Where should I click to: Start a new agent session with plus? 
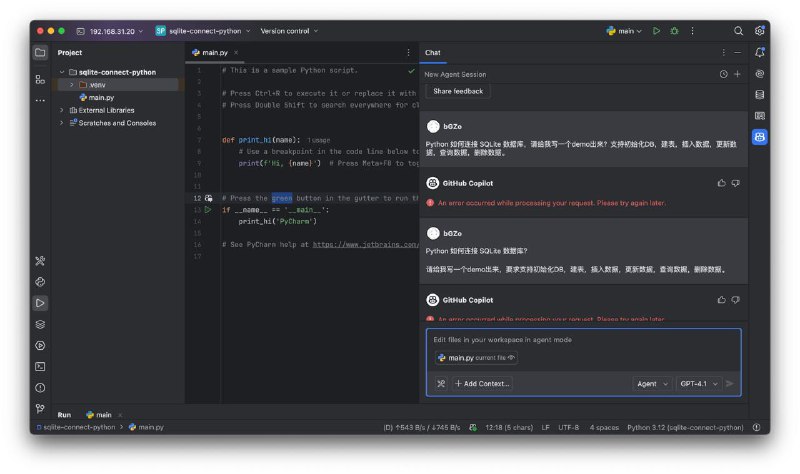pos(737,74)
